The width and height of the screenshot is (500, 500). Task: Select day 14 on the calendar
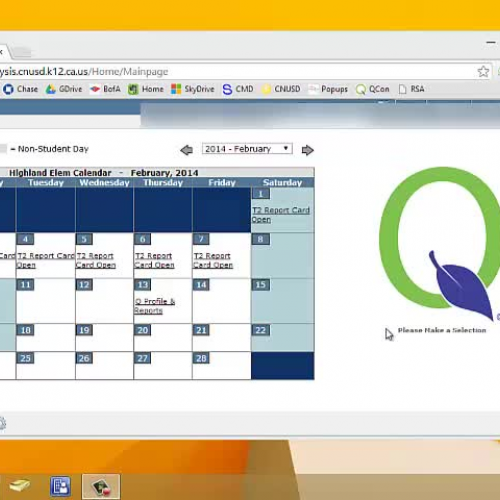click(201, 285)
